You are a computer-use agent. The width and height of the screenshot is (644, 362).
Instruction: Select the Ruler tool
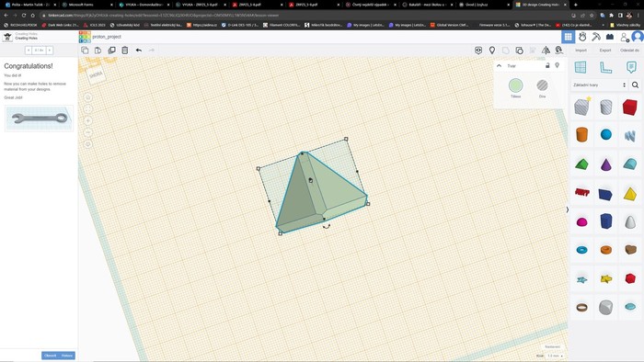pyautogui.click(x=605, y=67)
